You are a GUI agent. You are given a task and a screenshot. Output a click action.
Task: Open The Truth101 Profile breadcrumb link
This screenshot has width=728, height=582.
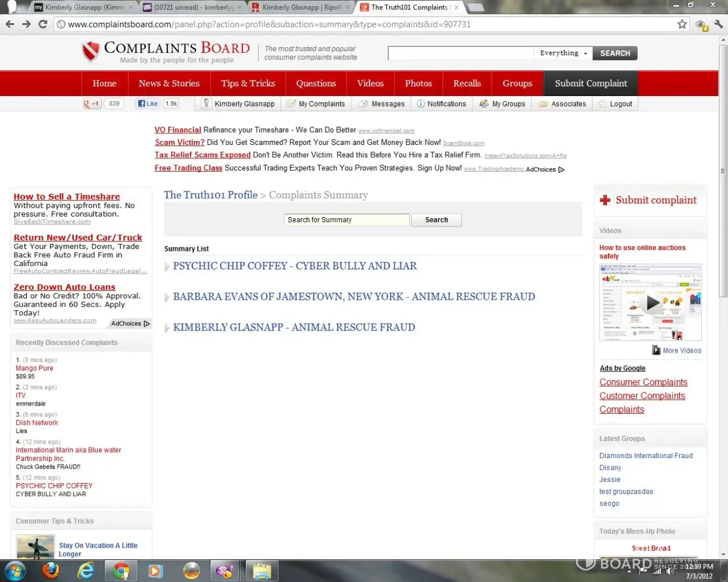(x=210, y=195)
